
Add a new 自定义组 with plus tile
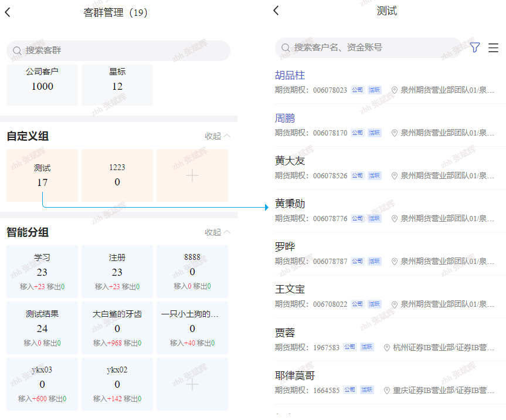pos(192,175)
